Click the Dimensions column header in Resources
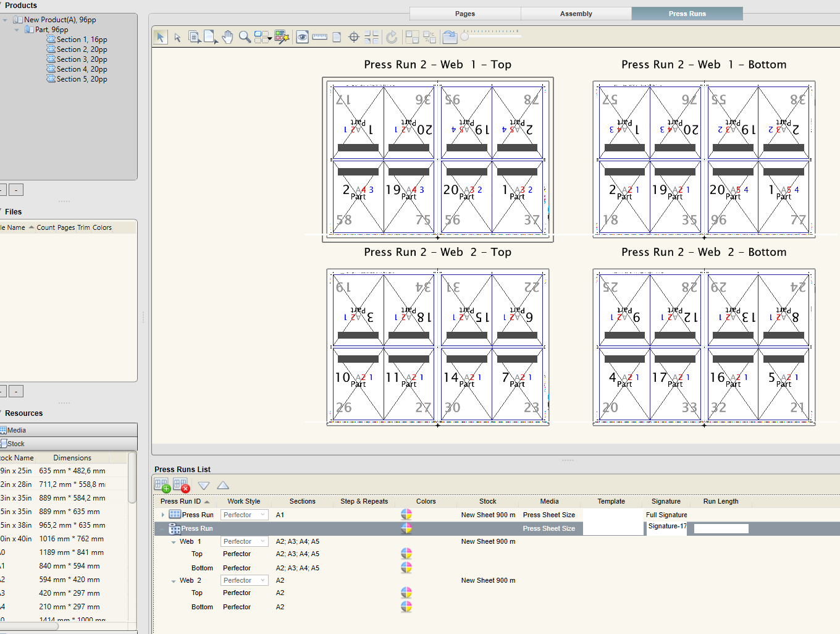 pyautogui.click(x=72, y=458)
